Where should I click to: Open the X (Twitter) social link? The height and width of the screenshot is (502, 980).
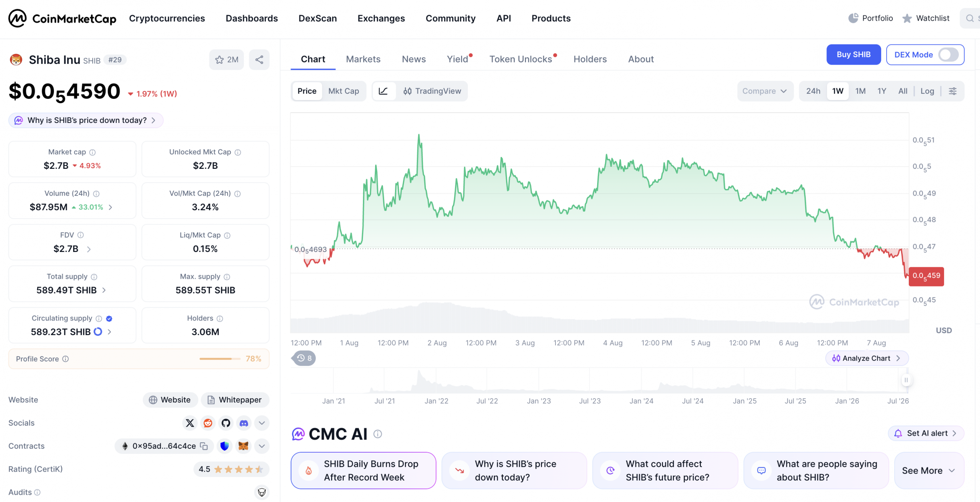tap(190, 423)
